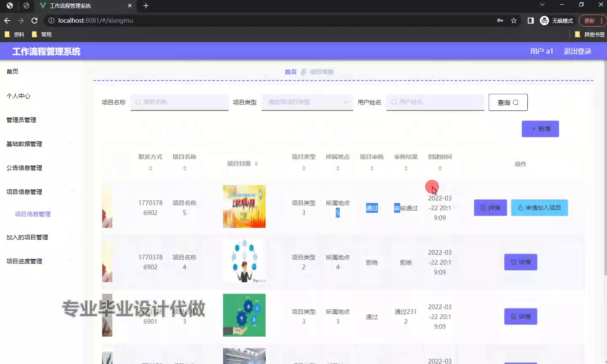
Task: Click the address bar URL
Action: click(x=96, y=21)
